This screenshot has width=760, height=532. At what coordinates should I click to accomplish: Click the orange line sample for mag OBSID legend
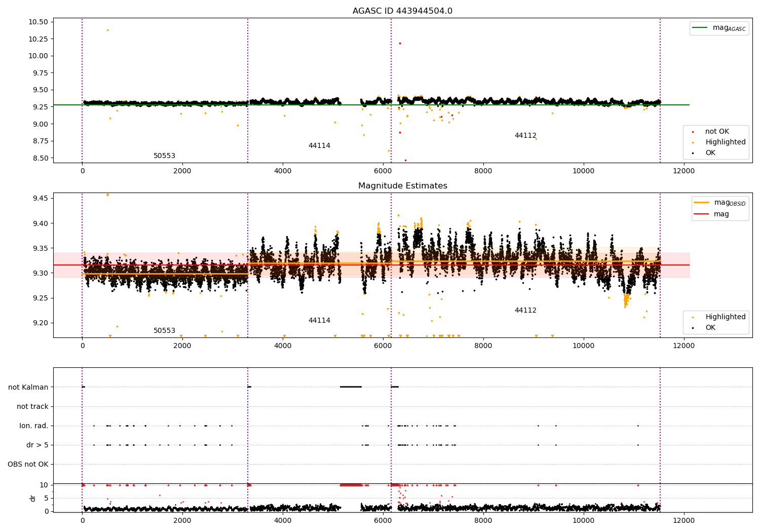(702, 203)
